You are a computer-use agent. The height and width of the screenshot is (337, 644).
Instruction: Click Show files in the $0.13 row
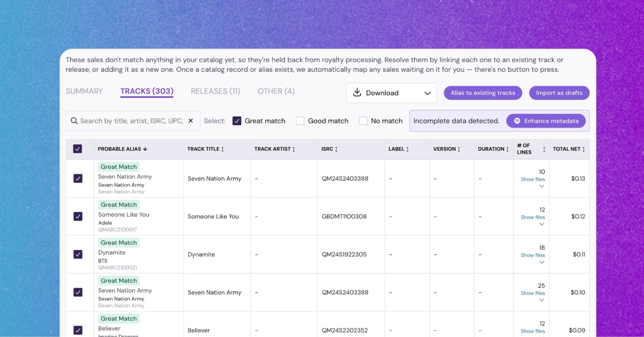[533, 179]
